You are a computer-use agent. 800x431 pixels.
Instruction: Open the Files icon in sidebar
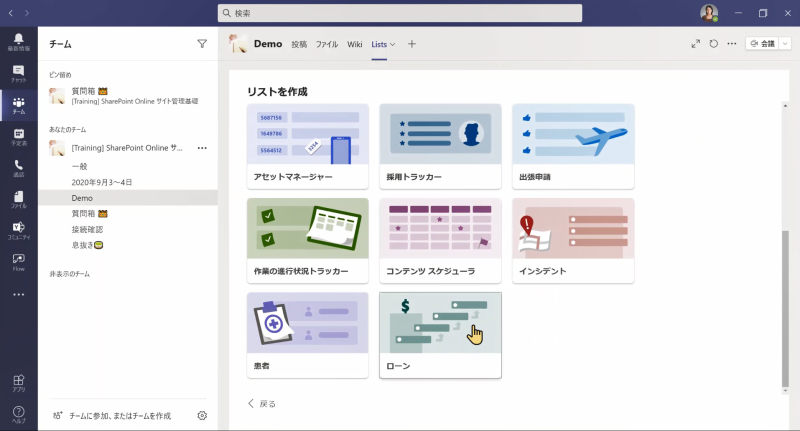[18, 199]
